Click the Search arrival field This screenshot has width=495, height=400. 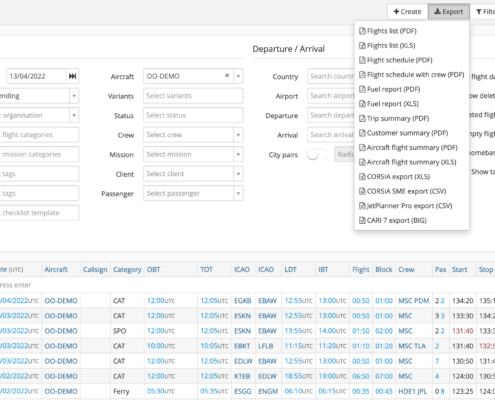click(331, 135)
